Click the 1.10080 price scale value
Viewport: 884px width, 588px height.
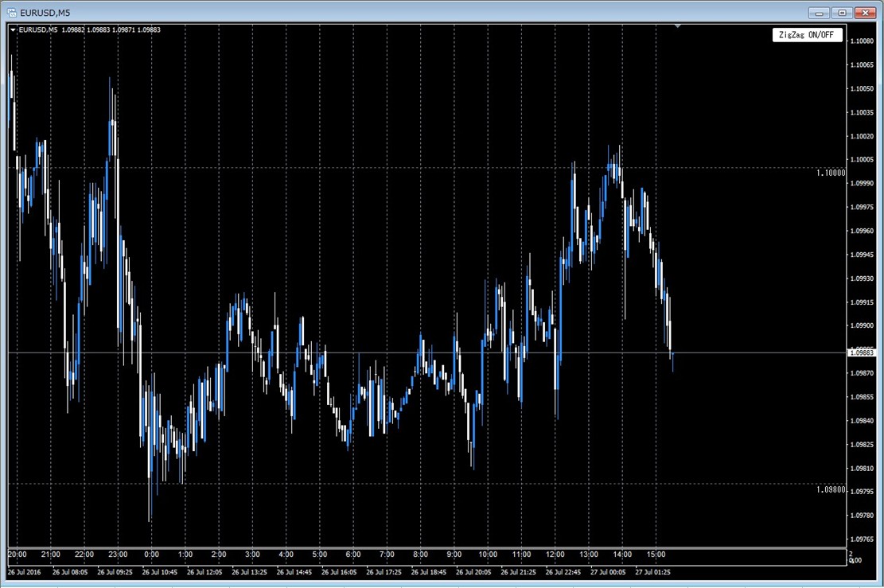tap(862, 41)
